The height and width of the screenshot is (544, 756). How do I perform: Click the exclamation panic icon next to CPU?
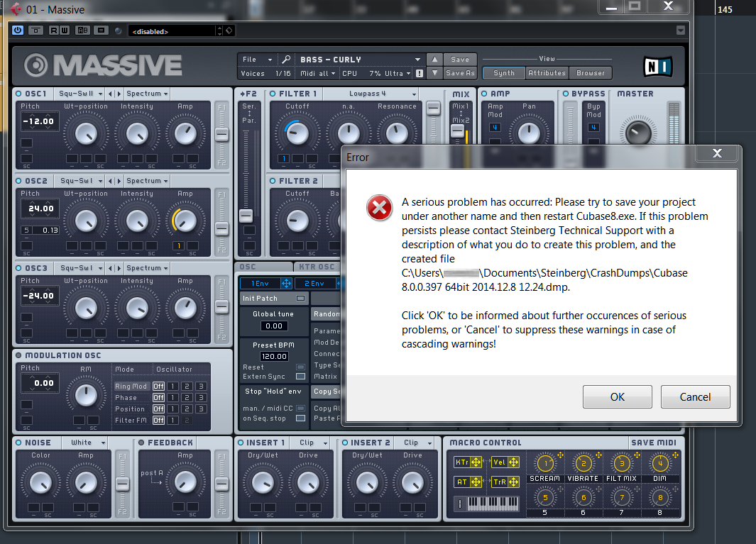coord(420,73)
